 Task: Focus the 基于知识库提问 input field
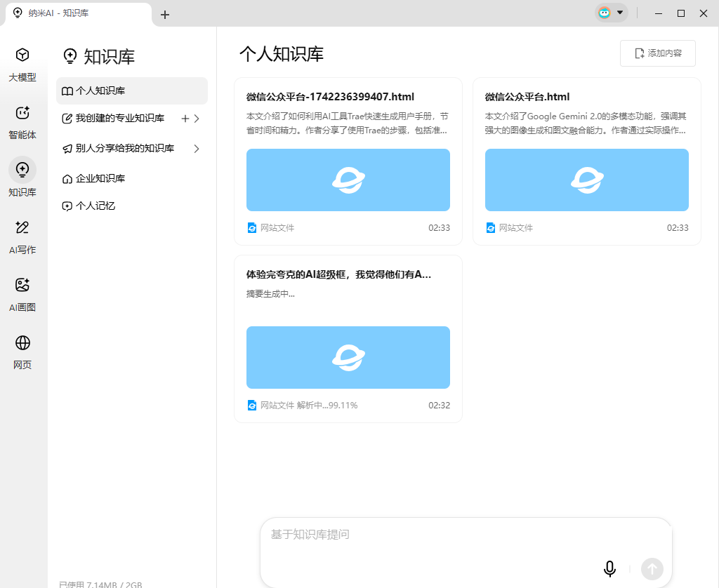click(466, 552)
